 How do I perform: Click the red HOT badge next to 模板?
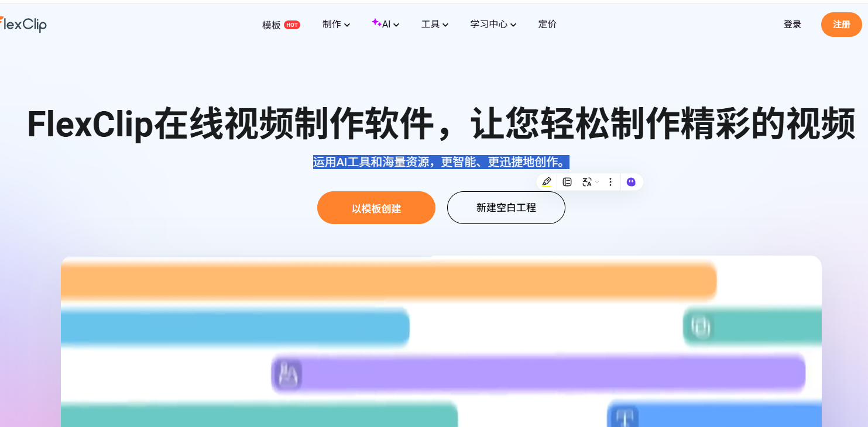point(292,25)
